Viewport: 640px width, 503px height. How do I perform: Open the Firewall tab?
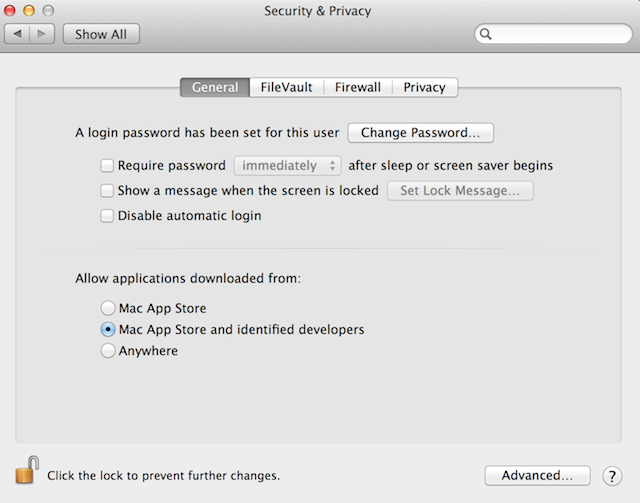pos(358,87)
